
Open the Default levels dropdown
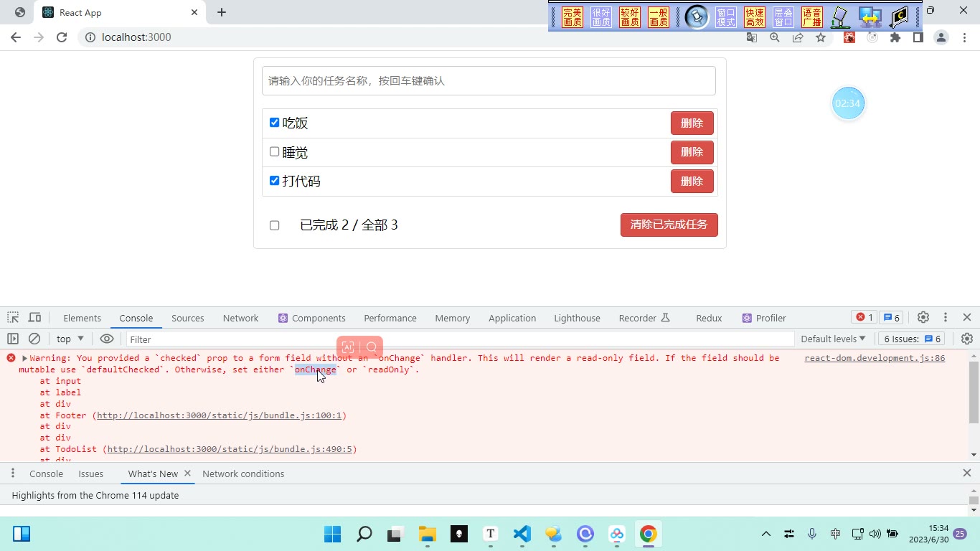click(833, 339)
